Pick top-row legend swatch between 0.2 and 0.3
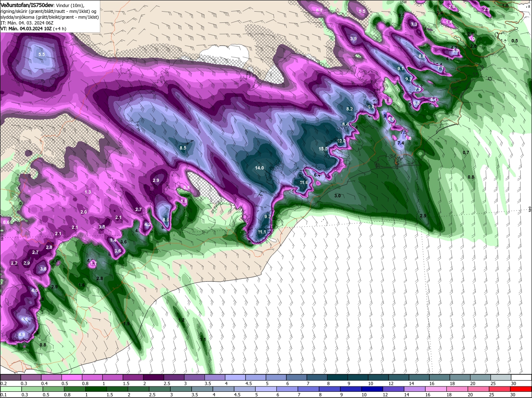 pyautogui.click(x=10, y=377)
